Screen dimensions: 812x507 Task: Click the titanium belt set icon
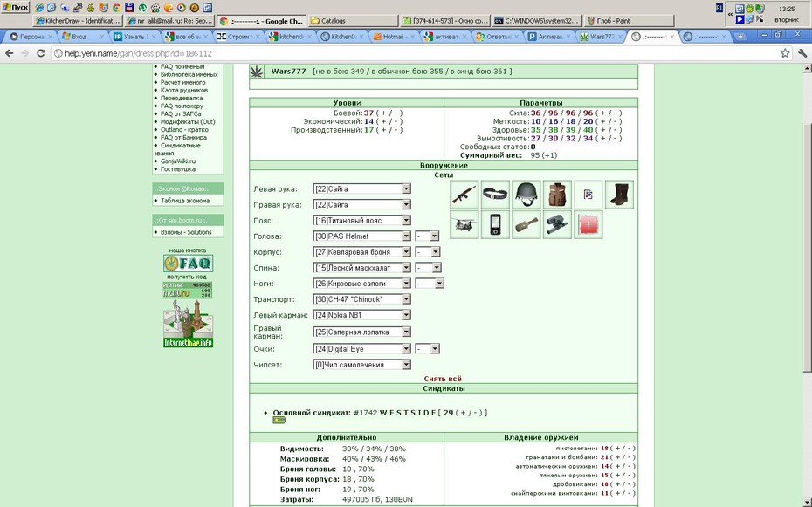[x=495, y=195]
